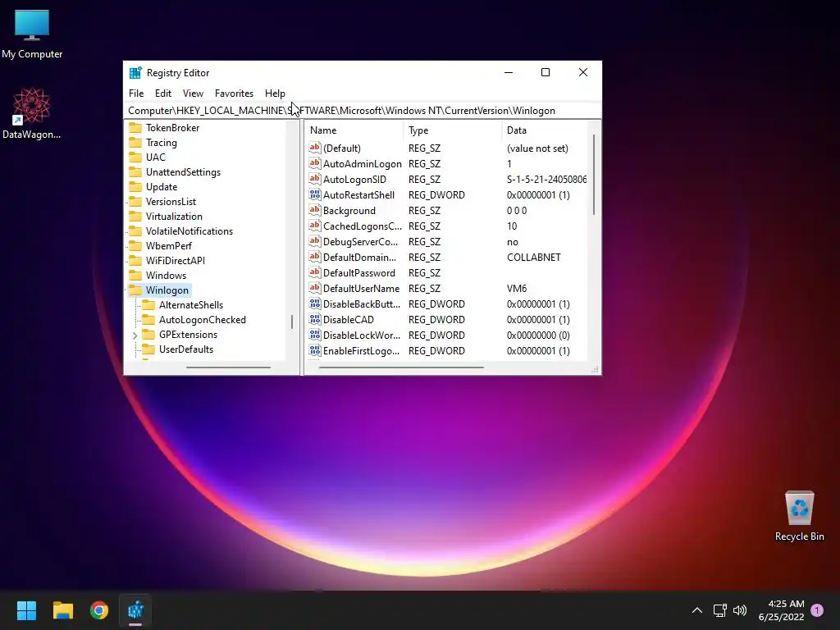Select the Winlogon key

coord(167,290)
